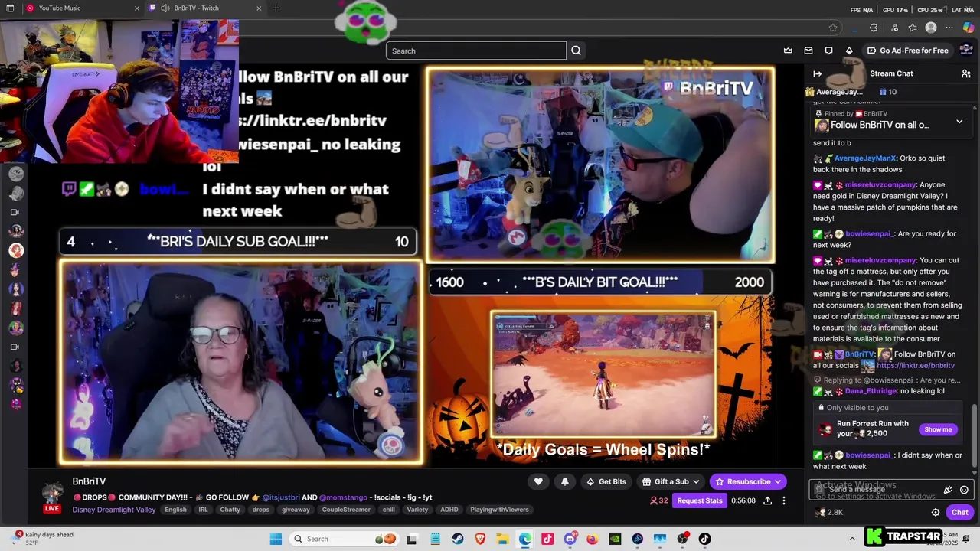Mute the BnBriTV tab audio icon

tap(165, 8)
